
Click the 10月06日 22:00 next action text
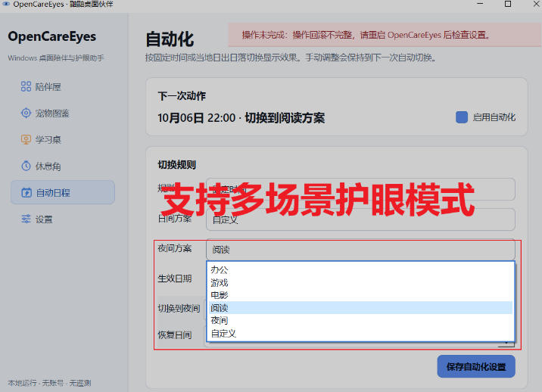[x=241, y=118]
